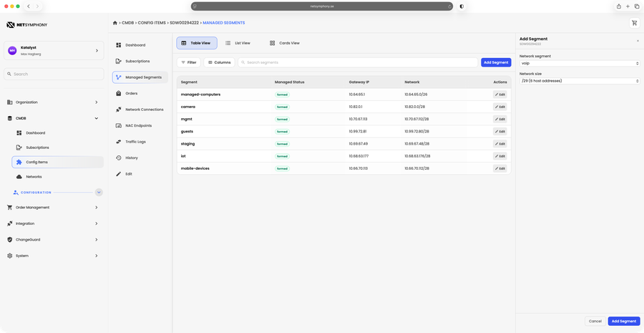This screenshot has width=644, height=333.
Task: Open the Network size dropdown
Action: [580, 81]
